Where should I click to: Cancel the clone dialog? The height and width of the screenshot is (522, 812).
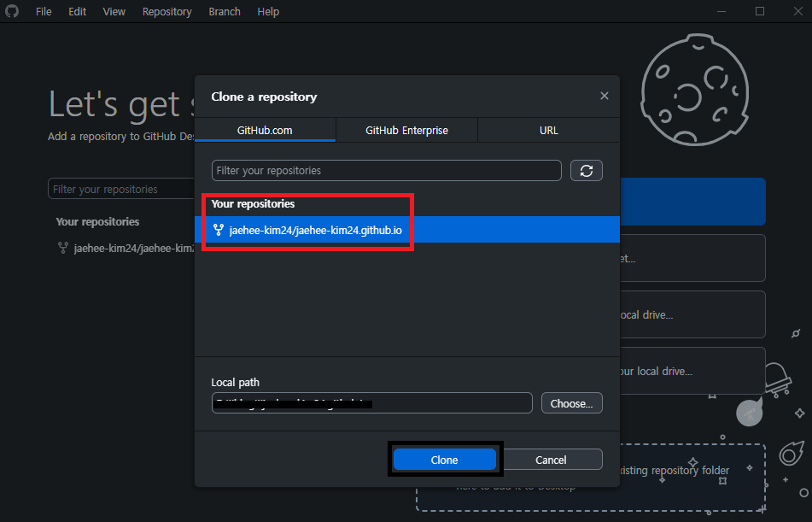551,460
